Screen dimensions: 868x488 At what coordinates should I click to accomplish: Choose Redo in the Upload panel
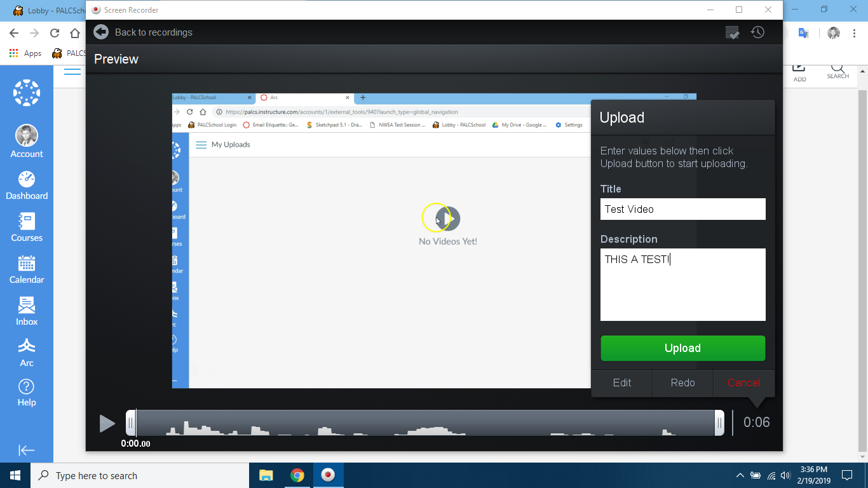pos(682,383)
